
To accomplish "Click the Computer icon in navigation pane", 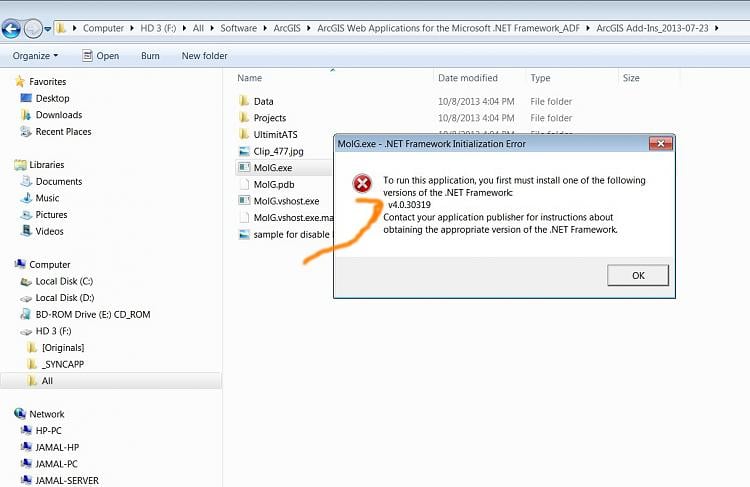I will (20, 265).
